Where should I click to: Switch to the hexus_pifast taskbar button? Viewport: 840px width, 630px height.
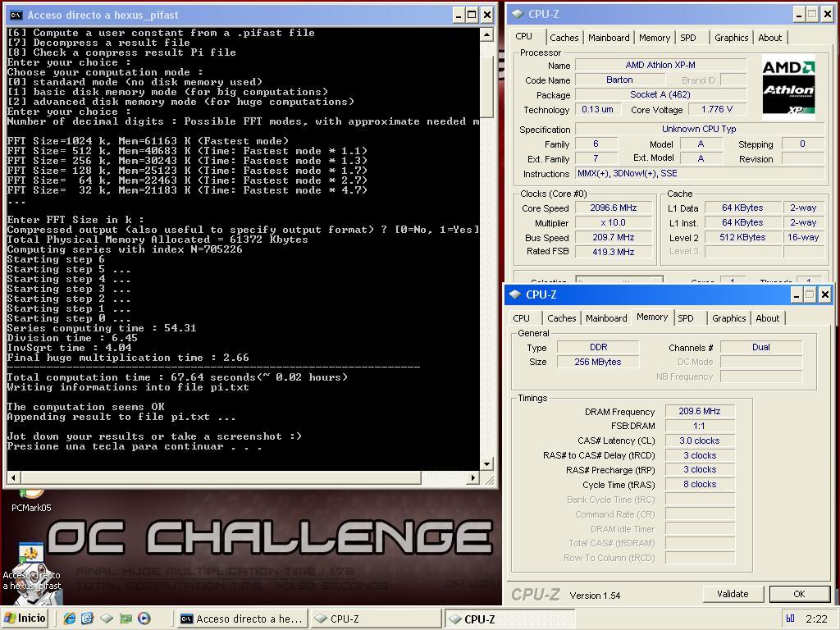click(x=242, y=619)
